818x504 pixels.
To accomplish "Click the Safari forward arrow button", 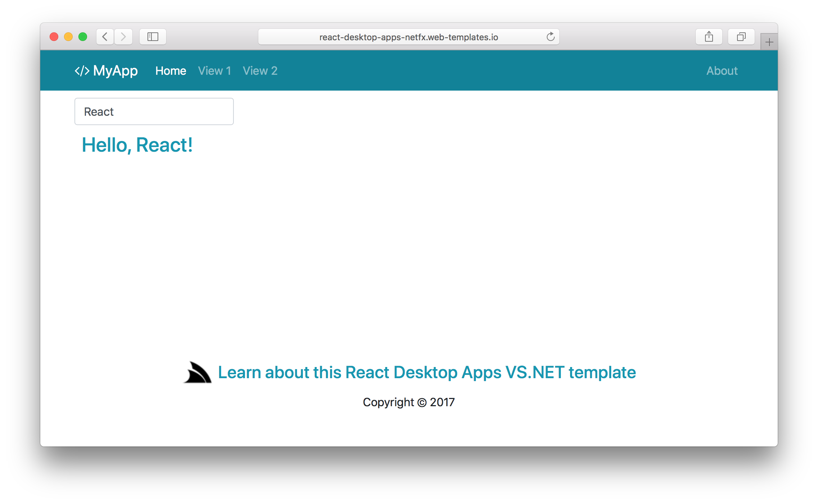I will coord(123,37).
